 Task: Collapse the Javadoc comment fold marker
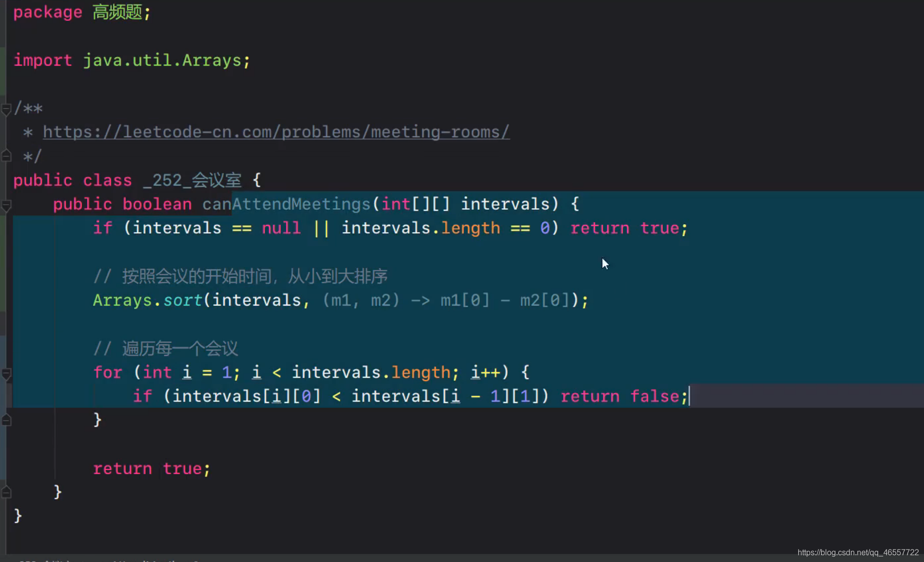point(6,109)
